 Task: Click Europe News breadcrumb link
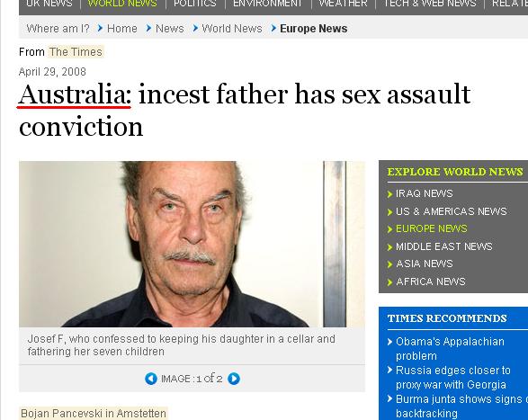pyautogui.click(x=314, y=29)
